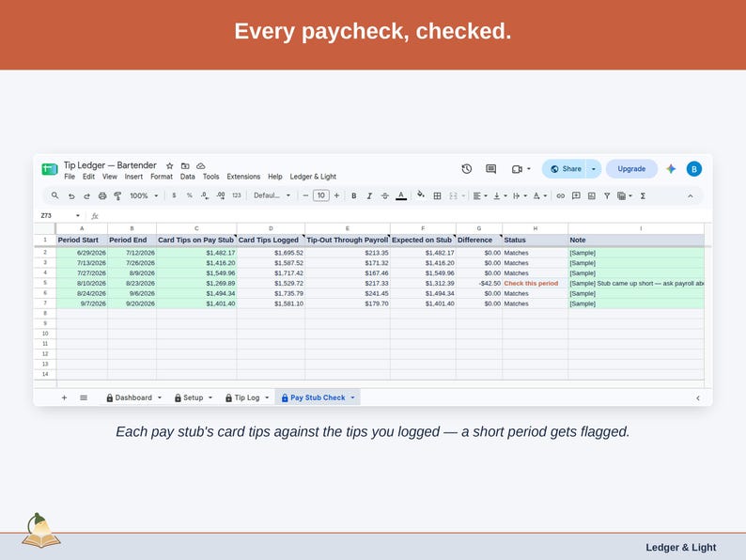Select the Check this period cell
Viewport: 746px width, 560px height.
(x=536, y=283)
